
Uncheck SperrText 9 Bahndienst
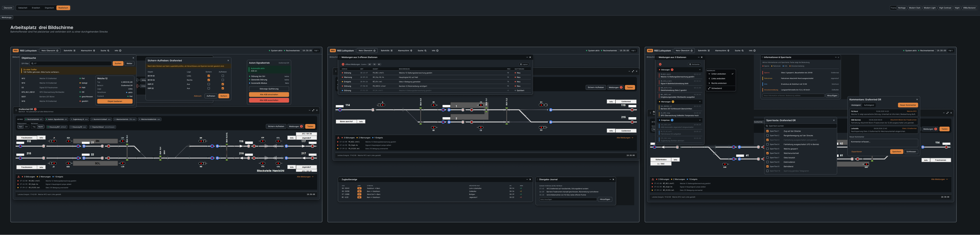click(x=767, y=167)
